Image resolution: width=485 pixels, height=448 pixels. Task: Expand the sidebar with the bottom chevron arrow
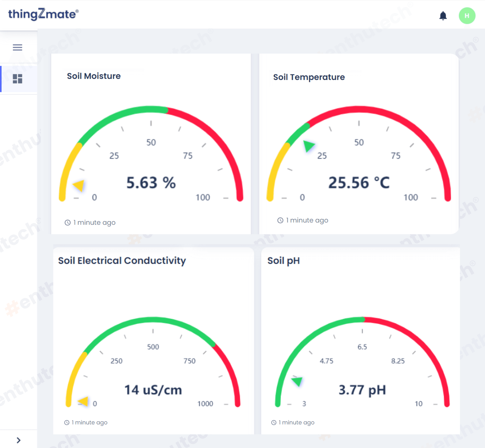click(18, 440)
